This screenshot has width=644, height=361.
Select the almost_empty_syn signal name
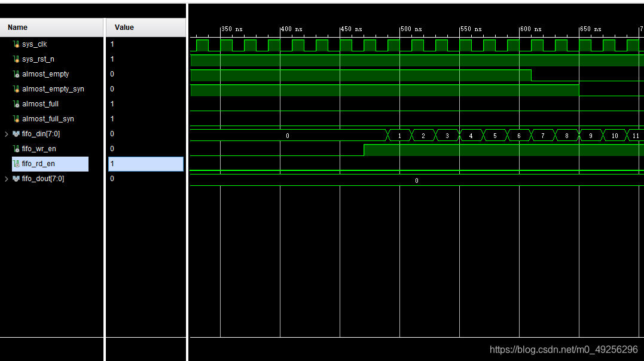[x=53, y=88]
